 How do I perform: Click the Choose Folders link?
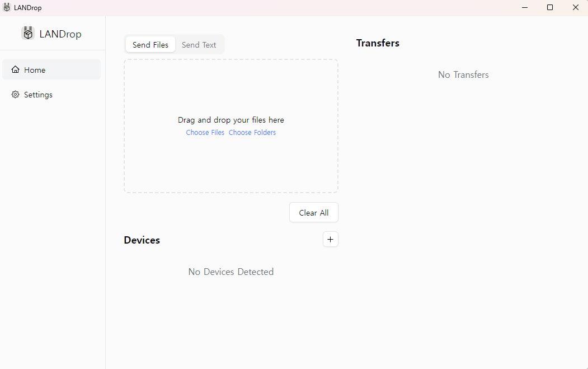(252, 133)
